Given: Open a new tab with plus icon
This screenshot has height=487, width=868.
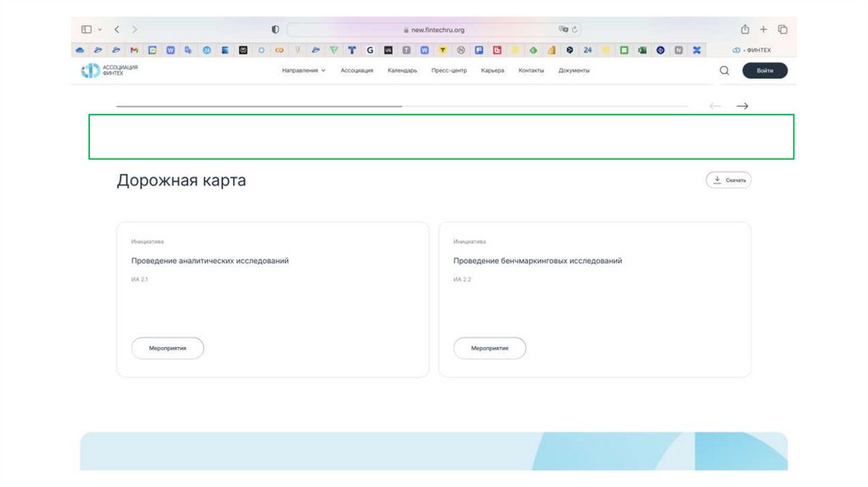Looking at the screenshot, I should [764, 30].
